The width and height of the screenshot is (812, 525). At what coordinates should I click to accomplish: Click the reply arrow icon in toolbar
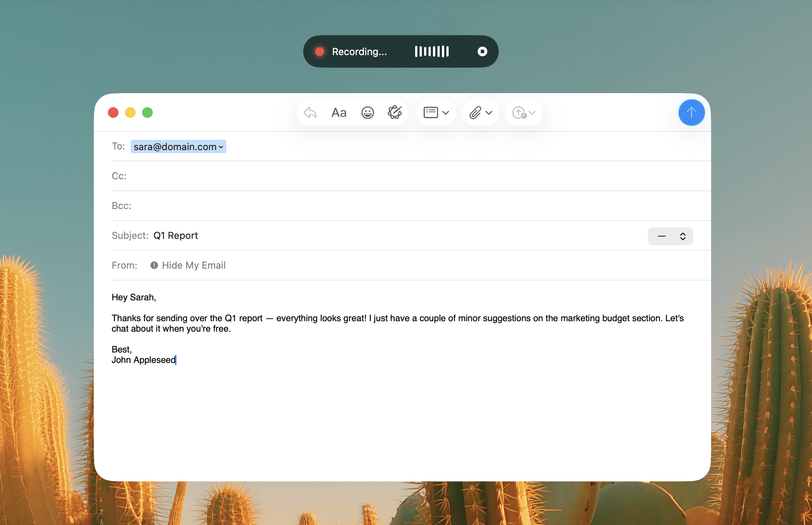[309, 112]
